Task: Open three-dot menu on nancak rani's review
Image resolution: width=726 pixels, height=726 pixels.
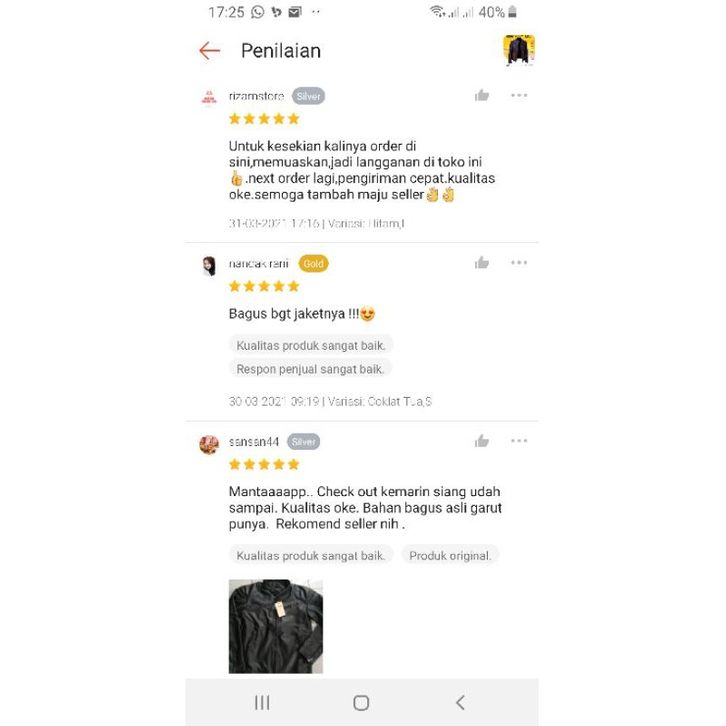Action: pyautogui.click(x=519, y=263)
